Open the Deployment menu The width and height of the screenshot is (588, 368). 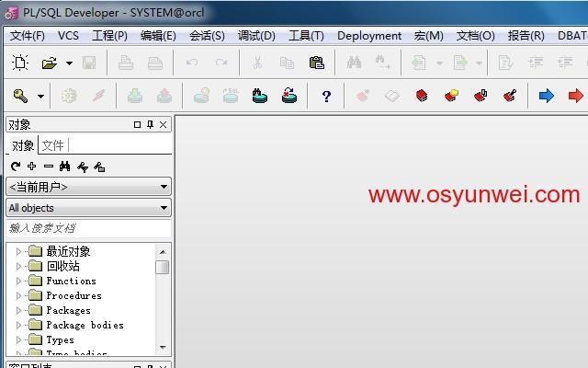[369, 36]
